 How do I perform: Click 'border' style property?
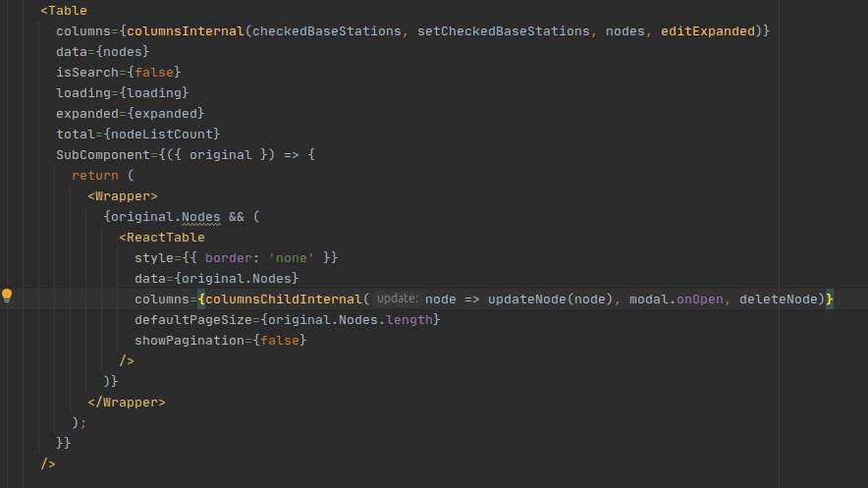229,258
